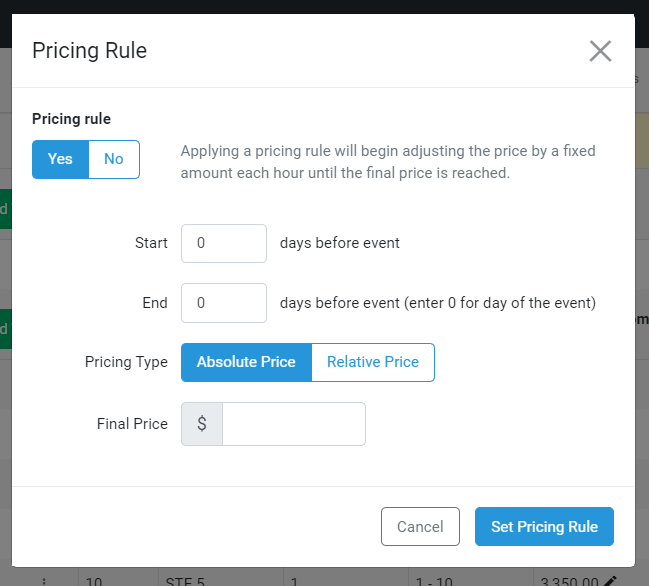Click the End label text
Viewport: 649px width, 586px height.
tap(155, 303)
